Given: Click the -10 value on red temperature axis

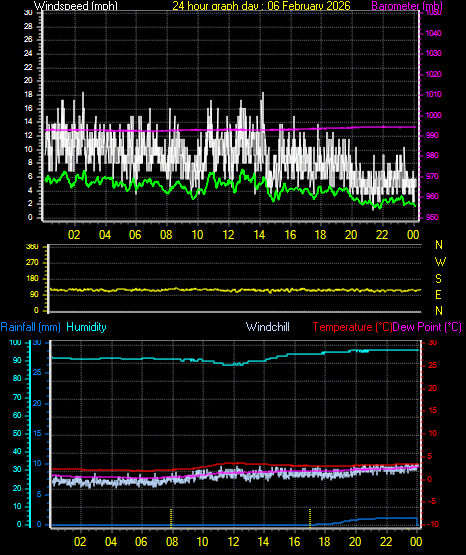Looking at the screenshot, I should (x=432, y=525).
